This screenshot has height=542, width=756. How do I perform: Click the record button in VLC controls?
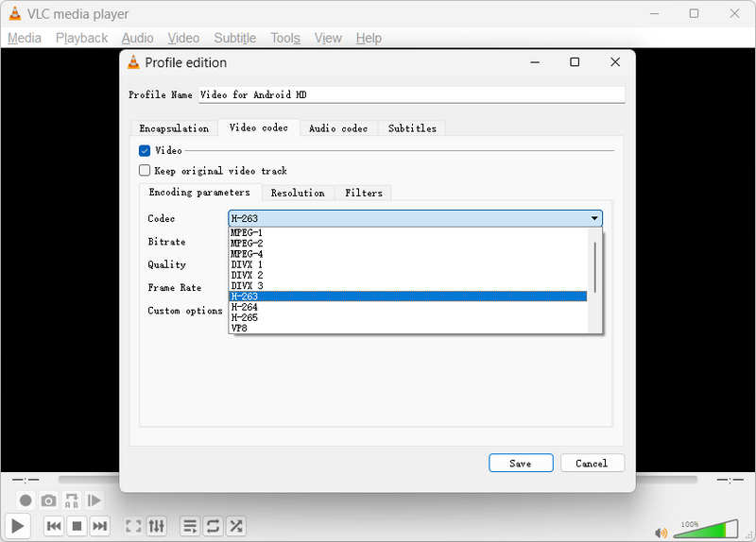[26, 500]
